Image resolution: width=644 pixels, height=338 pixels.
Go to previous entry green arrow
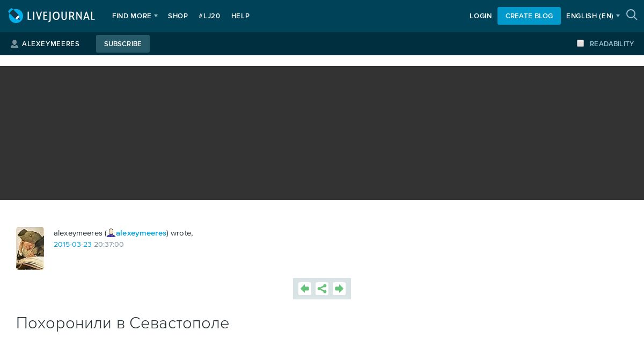tap(305, 289)
